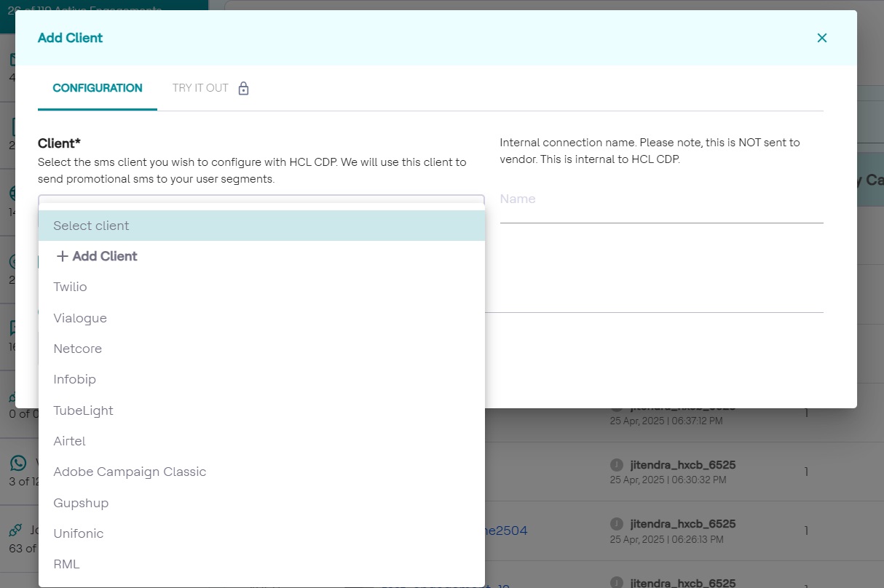Choose Infobip in the dropdown
This screenshot has width=884, height=588.
tap(262, 379)
